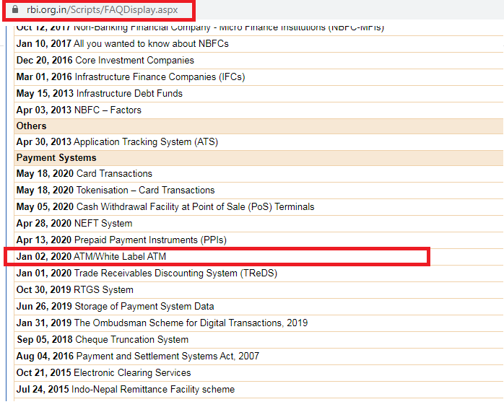
Task: Open the Card Transactions FAQ dated May 18, 2020
Action: coord(114,173)
